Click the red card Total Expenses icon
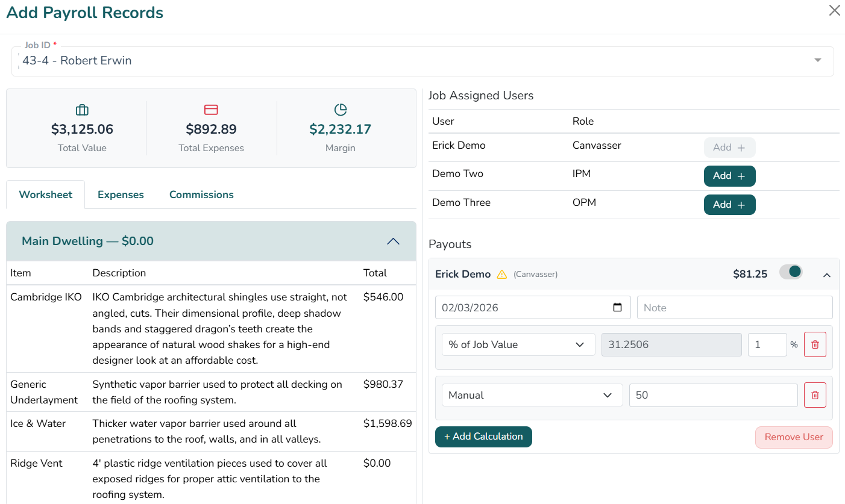Viewport: 845px width, 504px height. point(211,110)
